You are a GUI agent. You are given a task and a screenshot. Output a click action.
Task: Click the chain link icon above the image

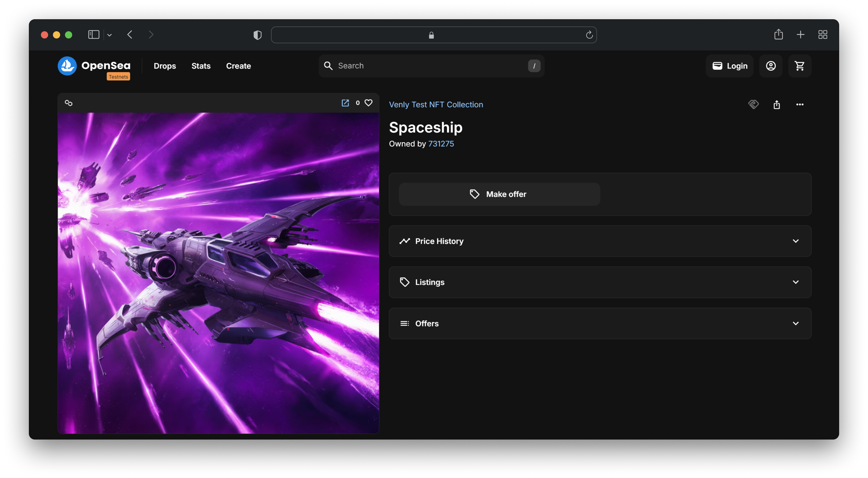[68, 103]
